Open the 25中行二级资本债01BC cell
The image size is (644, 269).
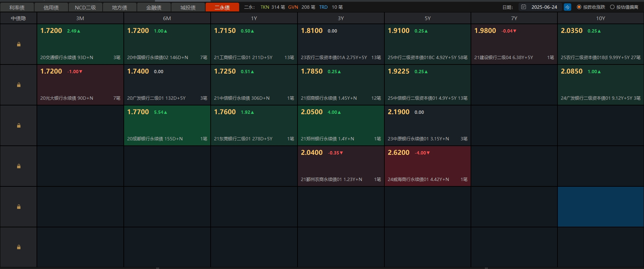coord(428,44)
